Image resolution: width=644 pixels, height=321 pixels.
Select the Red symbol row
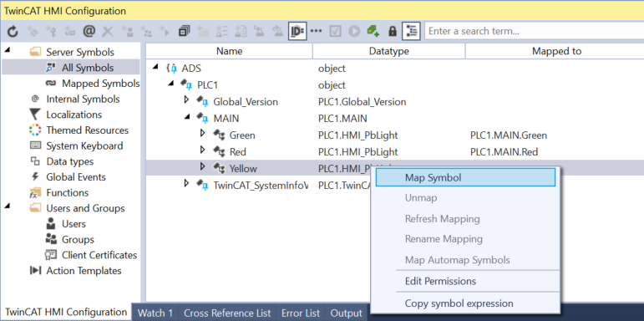[394, 152]
